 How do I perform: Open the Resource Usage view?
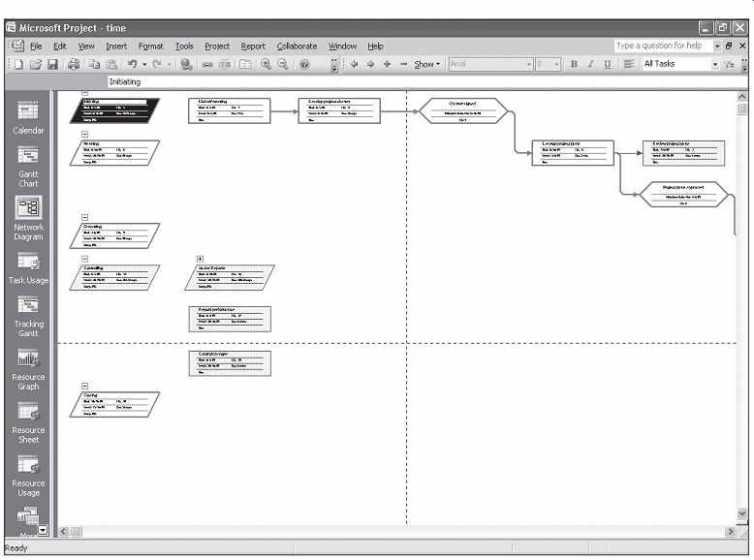[x=28, y=476]
